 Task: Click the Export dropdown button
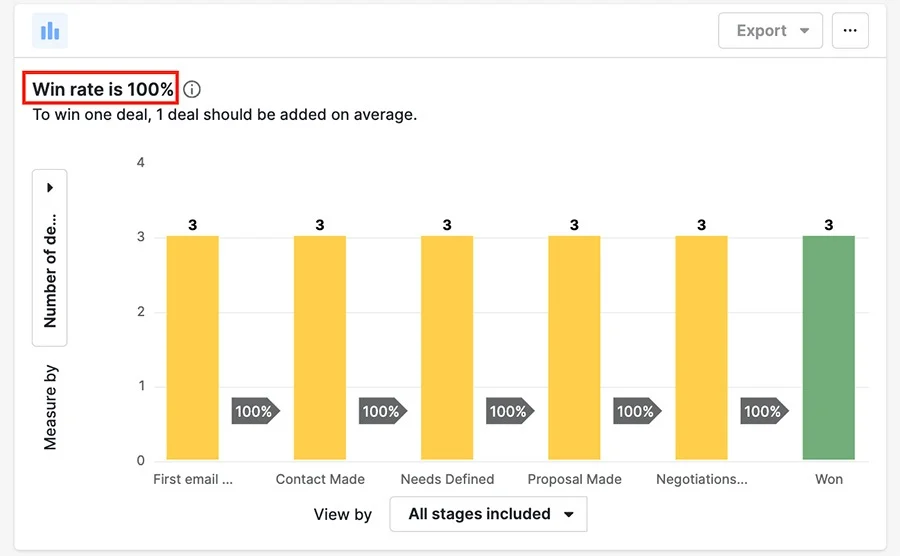770,30
